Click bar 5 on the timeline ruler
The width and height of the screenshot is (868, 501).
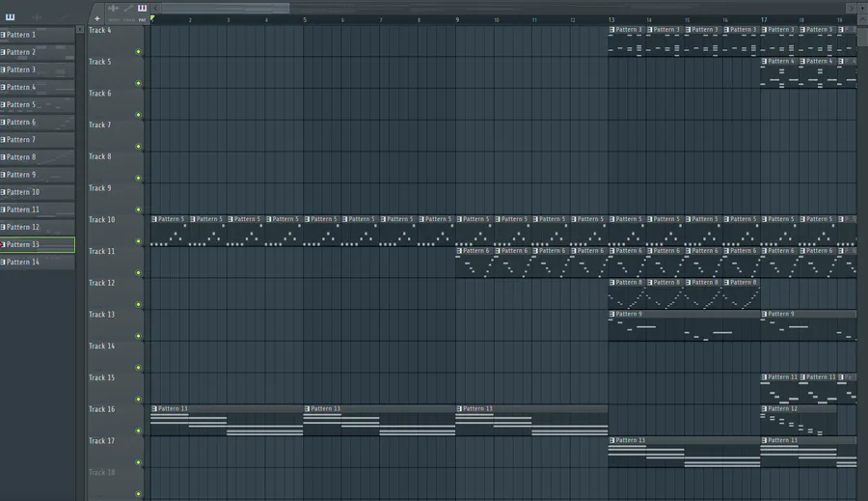pos(305,20)
